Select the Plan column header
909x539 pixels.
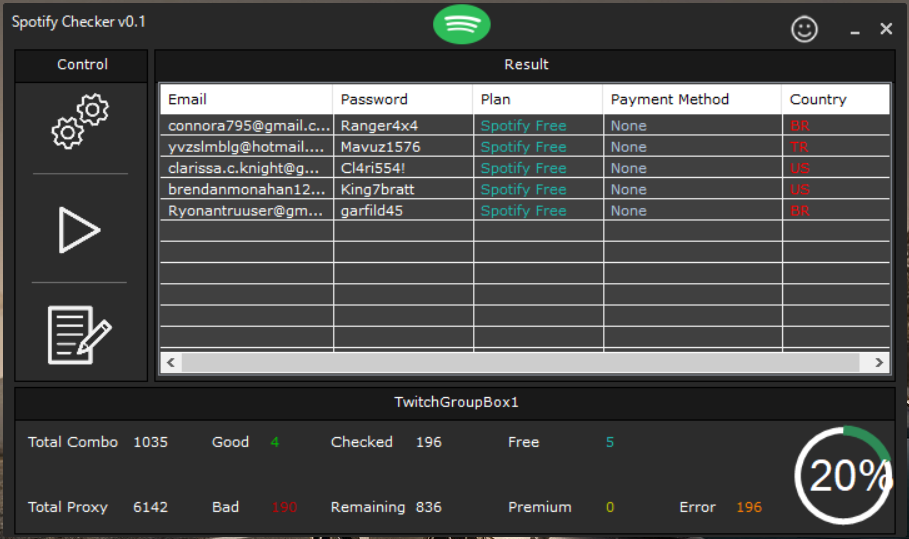[537, 99]
